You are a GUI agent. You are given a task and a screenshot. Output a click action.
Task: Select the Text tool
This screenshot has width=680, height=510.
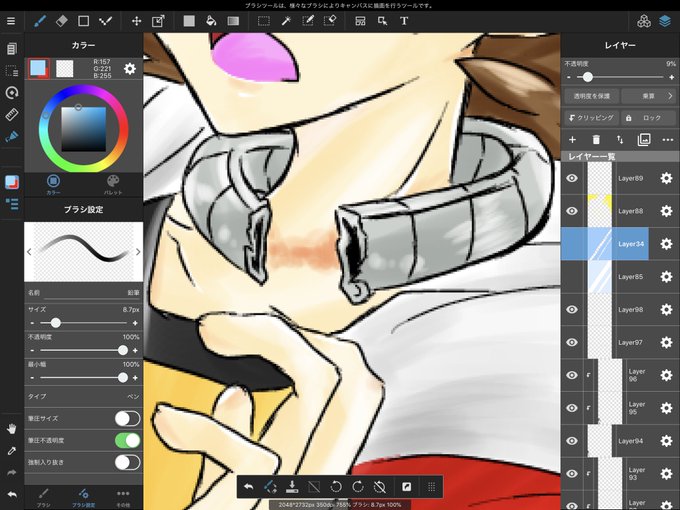click(404, 21)
